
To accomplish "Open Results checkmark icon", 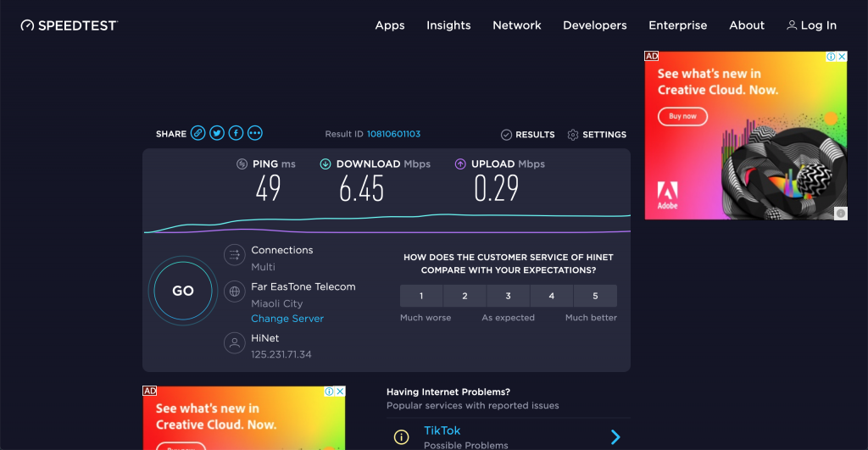I will click(506, 135).
